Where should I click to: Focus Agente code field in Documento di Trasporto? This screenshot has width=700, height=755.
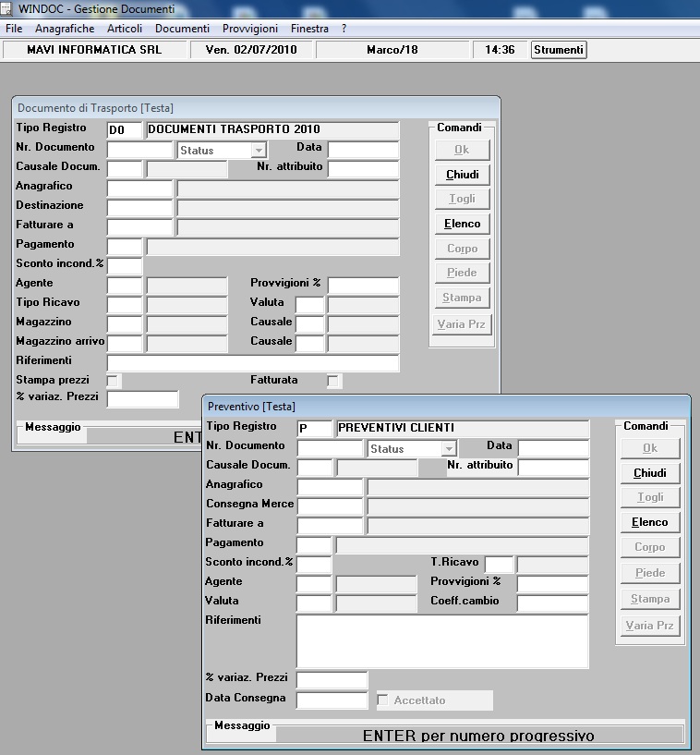click(125, 285)
